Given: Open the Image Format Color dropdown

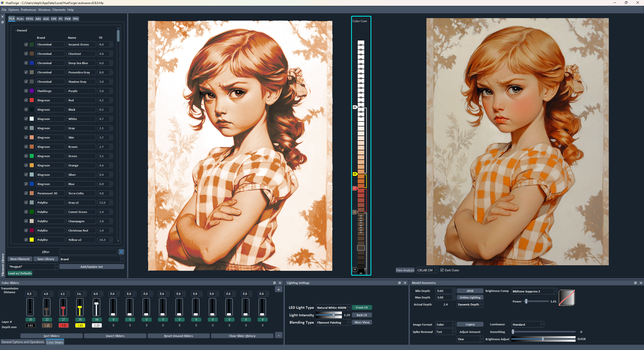Looking at the screenshot, I should point(446,325).
